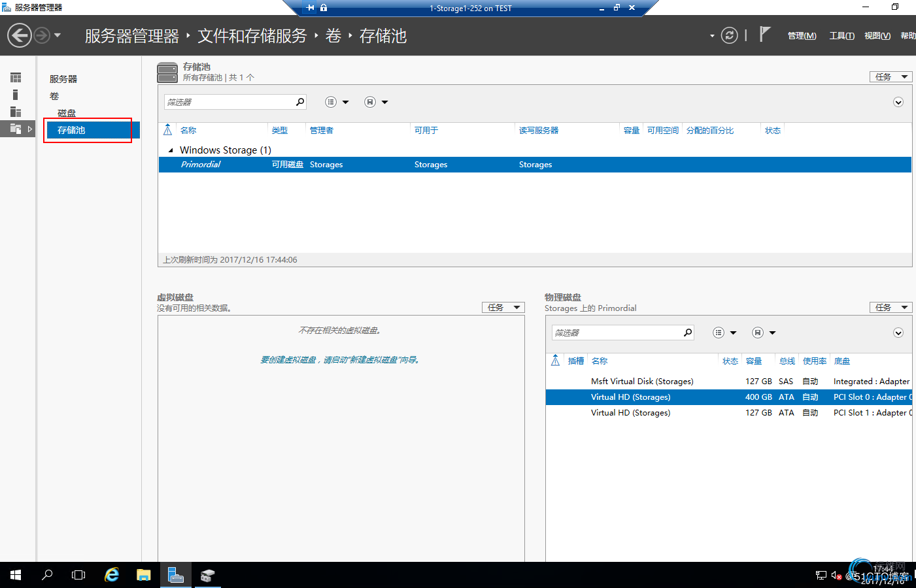
Task: Click the storage pool filter input field
Action: [228, 102]
